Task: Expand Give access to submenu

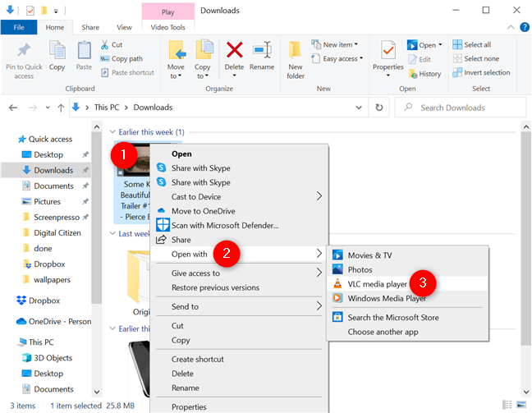Action: 239,273
